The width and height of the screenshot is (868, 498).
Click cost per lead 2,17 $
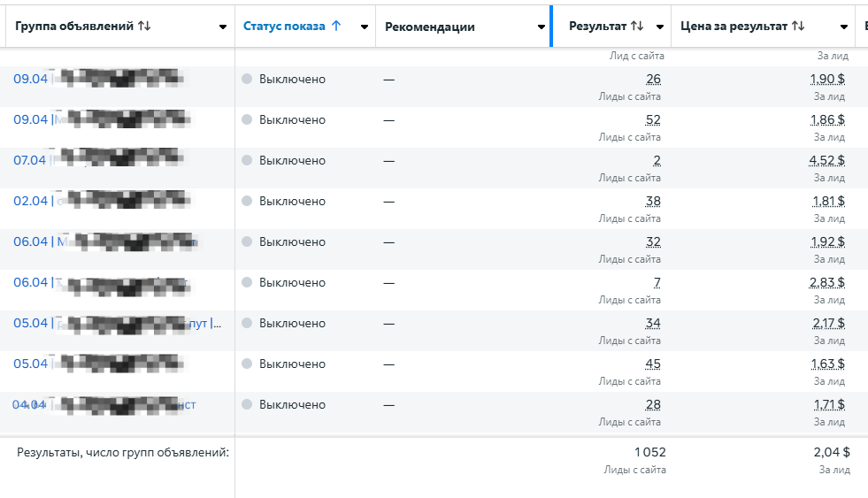click(x=829, y=323)
